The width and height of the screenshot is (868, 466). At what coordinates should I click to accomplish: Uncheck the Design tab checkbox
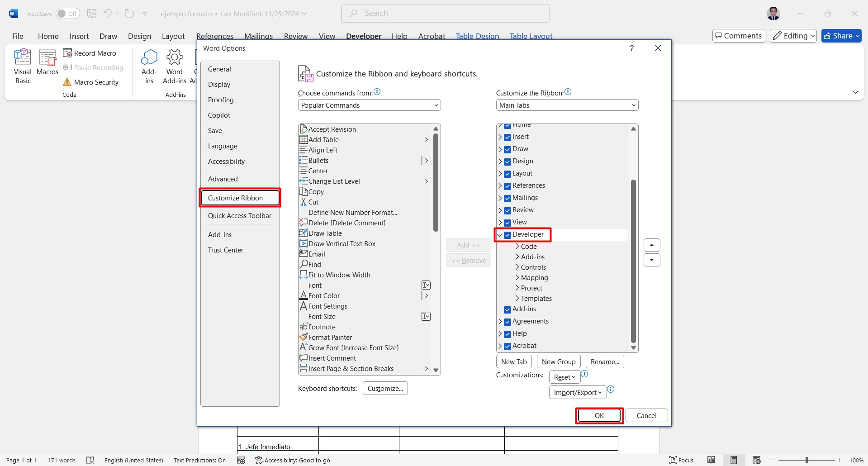tap(508, 162)
